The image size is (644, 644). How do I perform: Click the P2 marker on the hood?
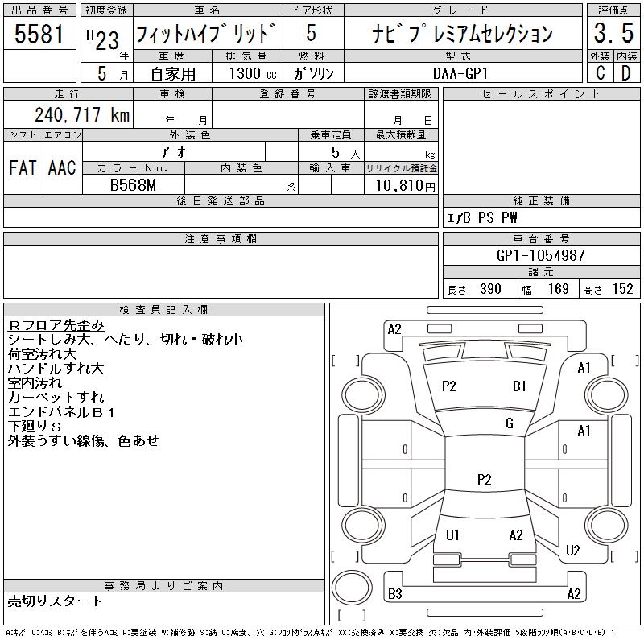pos(449,386)
